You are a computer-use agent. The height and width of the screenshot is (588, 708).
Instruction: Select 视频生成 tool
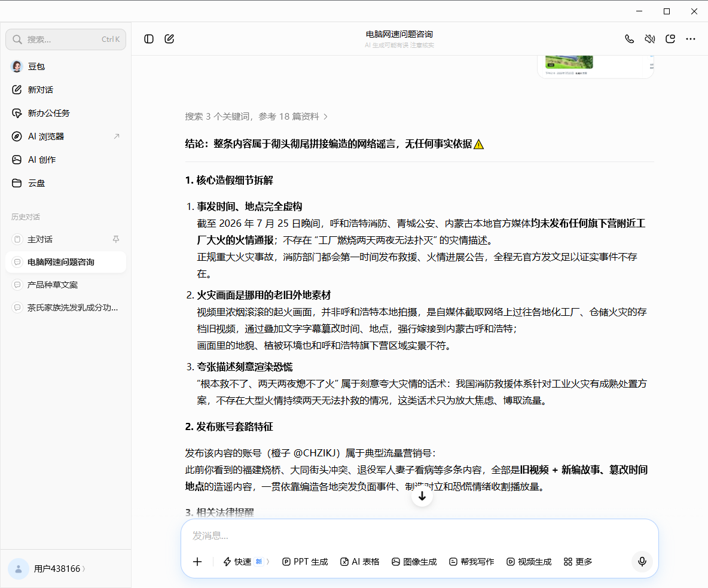point(529,562)
